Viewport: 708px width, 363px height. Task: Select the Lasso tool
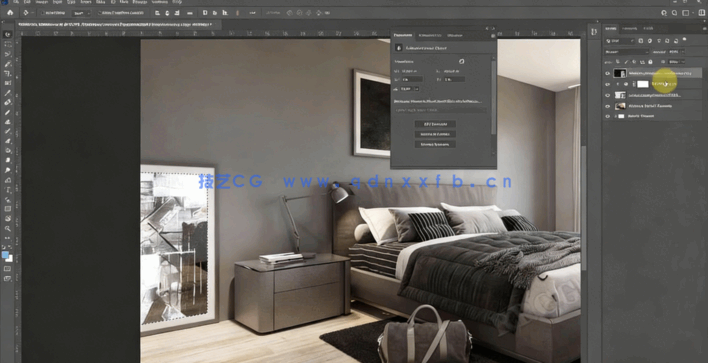[8, 54]
